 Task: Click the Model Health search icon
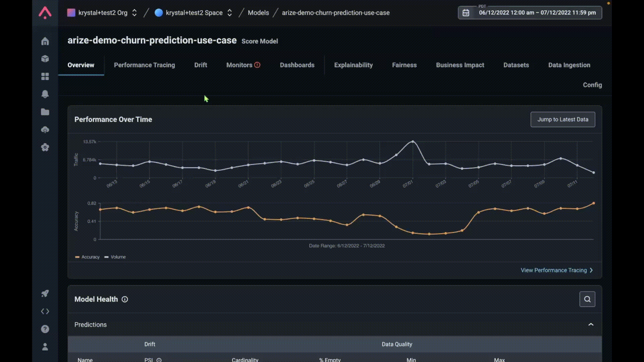click(x=587, y=299)
